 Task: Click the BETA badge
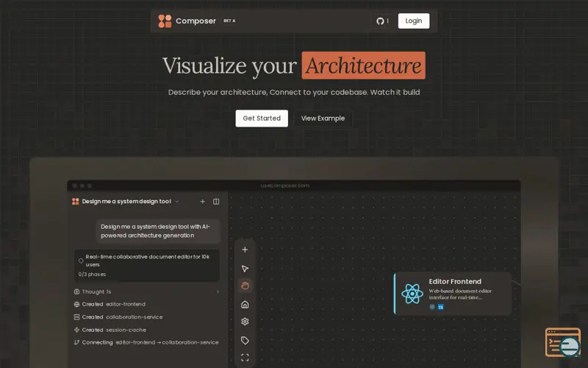pyautogui.click(x=229, y=21)
